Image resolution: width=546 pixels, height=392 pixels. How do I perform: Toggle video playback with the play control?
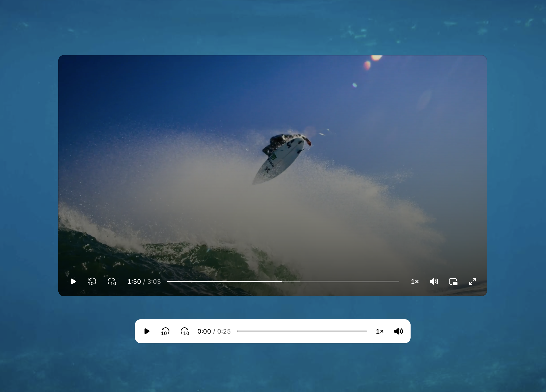73,281
